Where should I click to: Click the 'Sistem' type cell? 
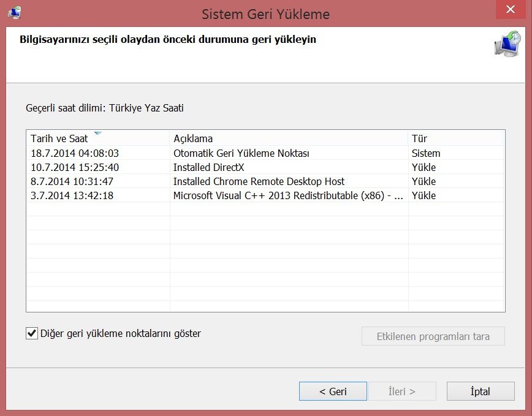point(426,153)
